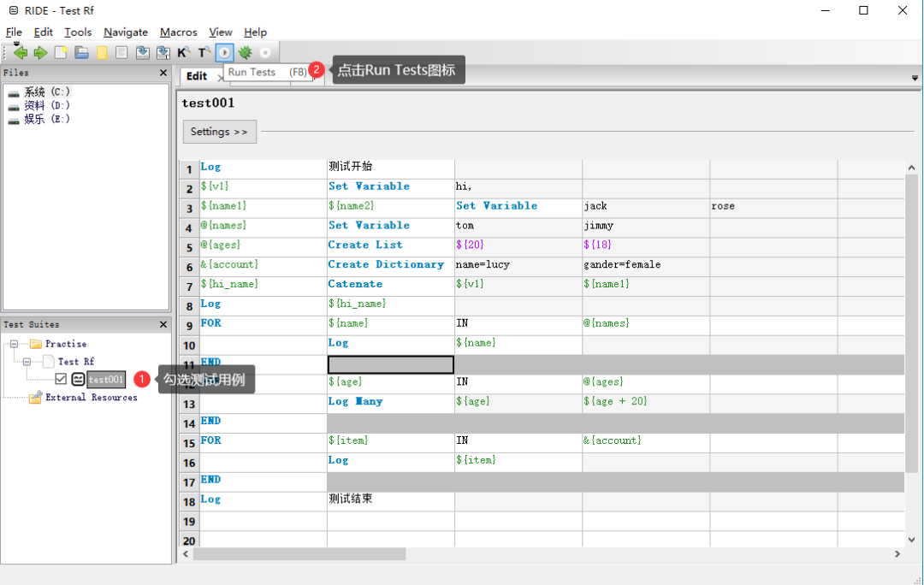The image size is (924, 585).
Task: Collapse the Practise tree node
Action: pos(15,344)
